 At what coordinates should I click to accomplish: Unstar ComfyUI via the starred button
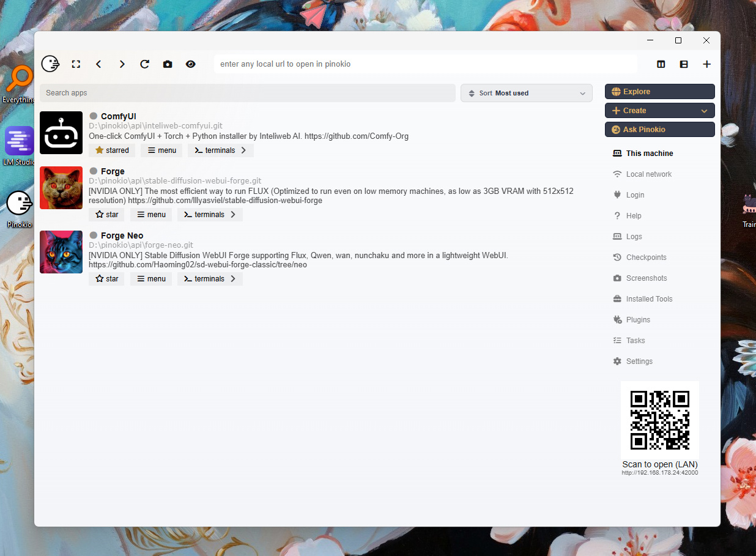pos(112,150)
